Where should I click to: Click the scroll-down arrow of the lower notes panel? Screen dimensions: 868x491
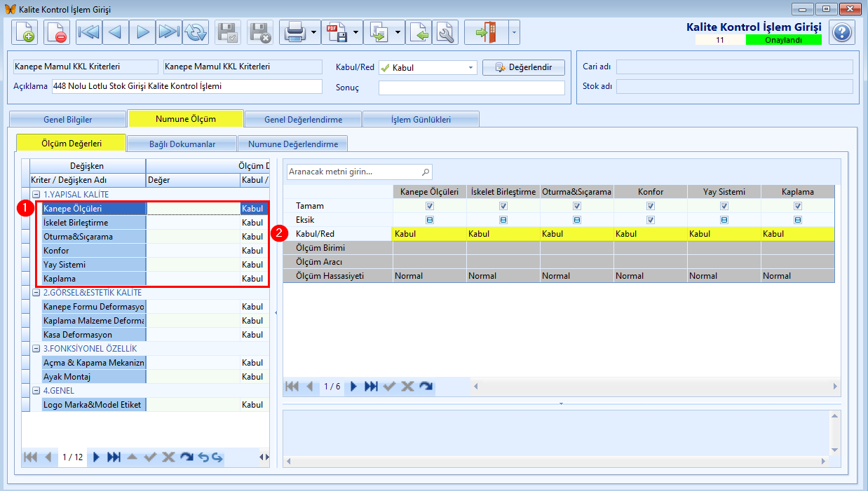834,450
